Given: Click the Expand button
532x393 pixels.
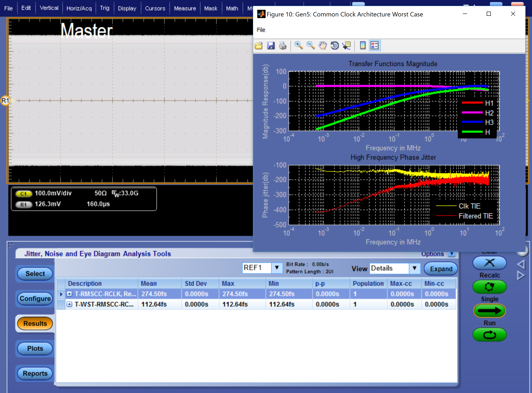Looking at the screenshot, I should click(441, 269).
